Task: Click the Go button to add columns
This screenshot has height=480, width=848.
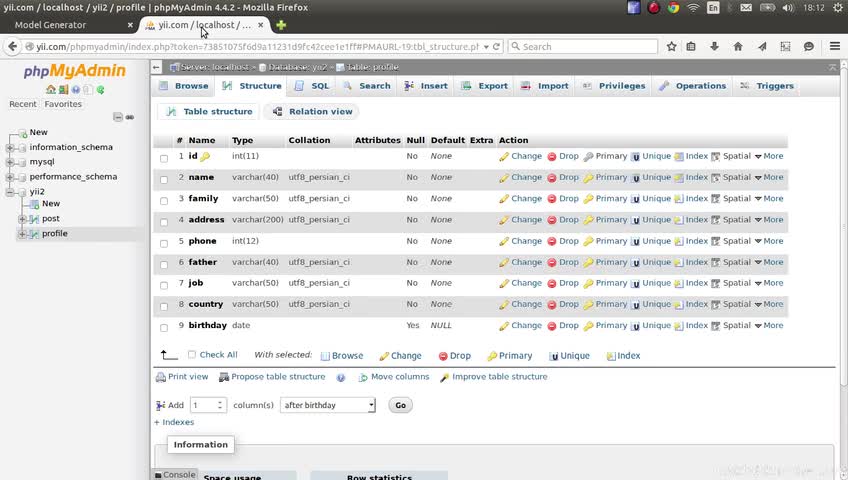Action: pos(400,405)
